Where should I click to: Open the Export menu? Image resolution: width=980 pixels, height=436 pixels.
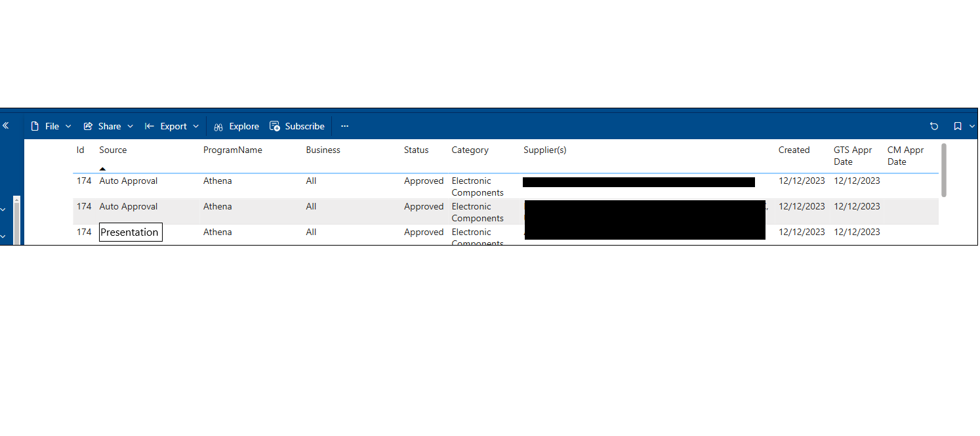171,126
